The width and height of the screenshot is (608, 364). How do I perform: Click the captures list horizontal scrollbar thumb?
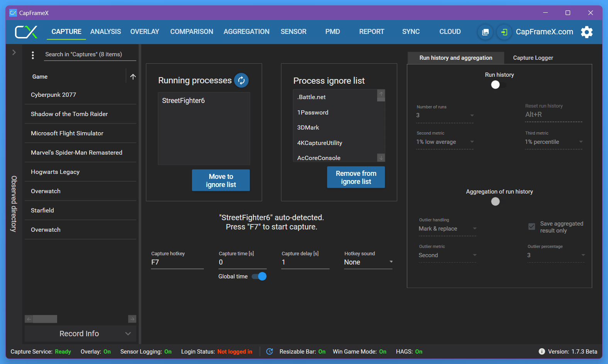(45, 319)
